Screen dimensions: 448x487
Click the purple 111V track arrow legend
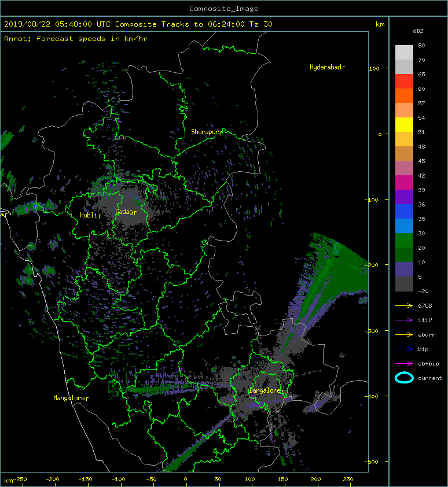tap(404, 320)
